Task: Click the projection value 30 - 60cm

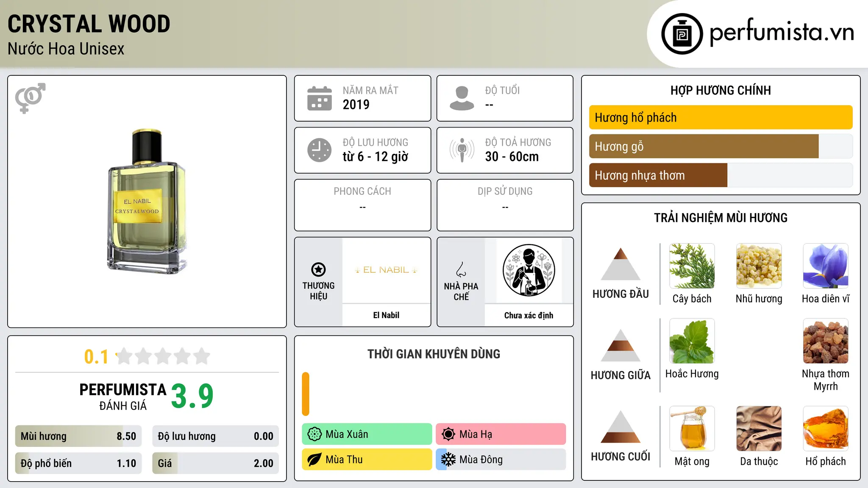Action: (512, 157)
